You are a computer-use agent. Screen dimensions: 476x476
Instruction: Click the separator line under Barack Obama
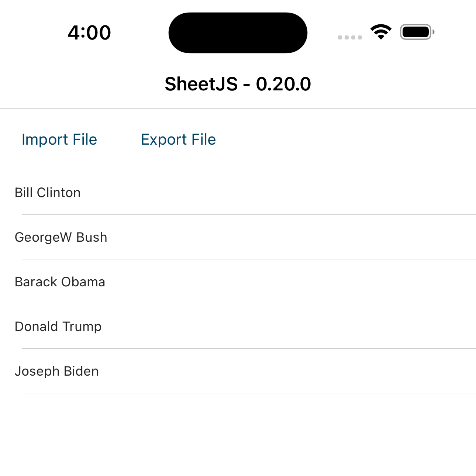pyautogui.click(x=249, y=304)
